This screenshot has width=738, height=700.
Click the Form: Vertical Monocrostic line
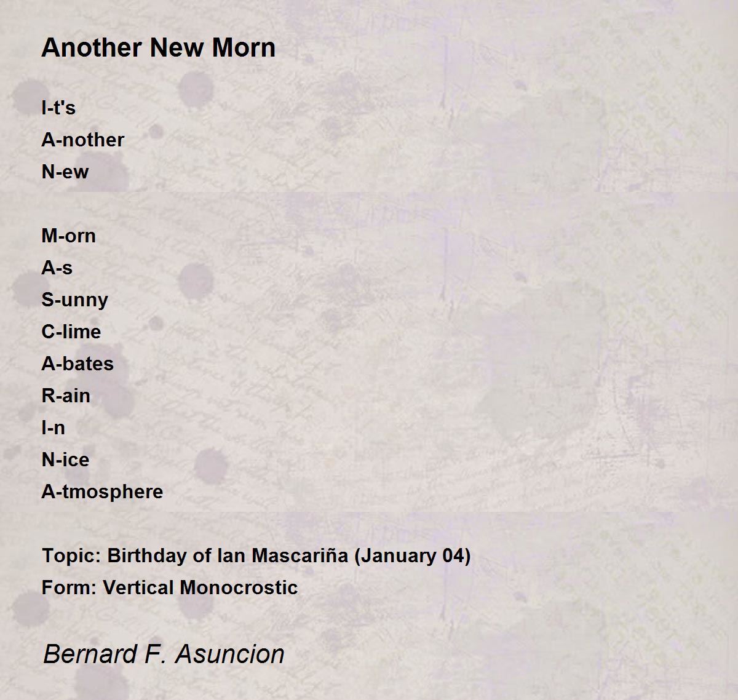tap(170, 587)
